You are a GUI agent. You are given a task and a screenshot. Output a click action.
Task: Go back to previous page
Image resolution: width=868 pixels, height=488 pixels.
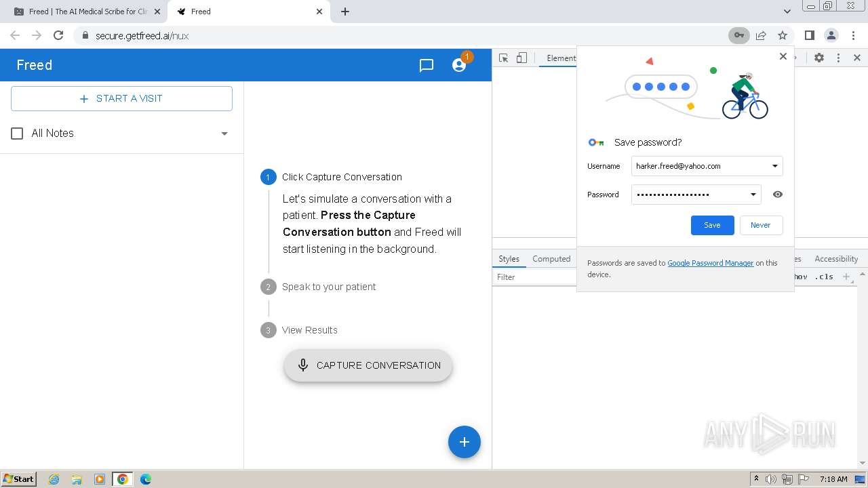[x=15, y=35]
